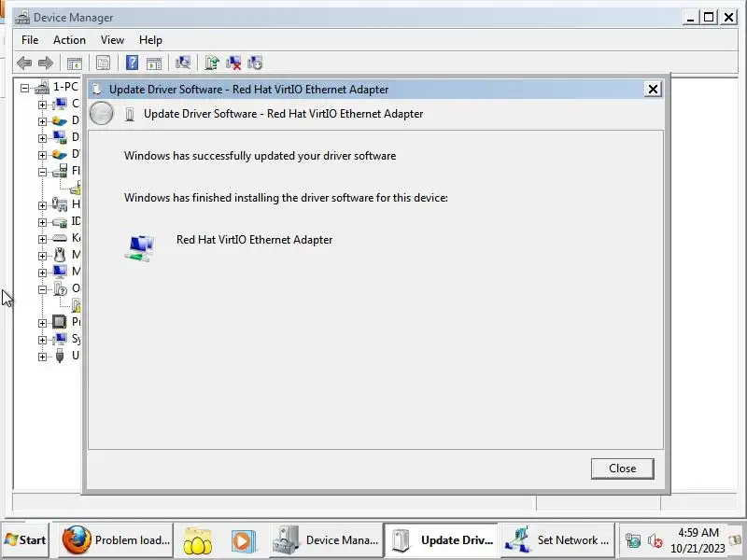This screenshot has width=747, height=560.
Task: Maximize the Device Manager window
Action: [x=709, y=18]
